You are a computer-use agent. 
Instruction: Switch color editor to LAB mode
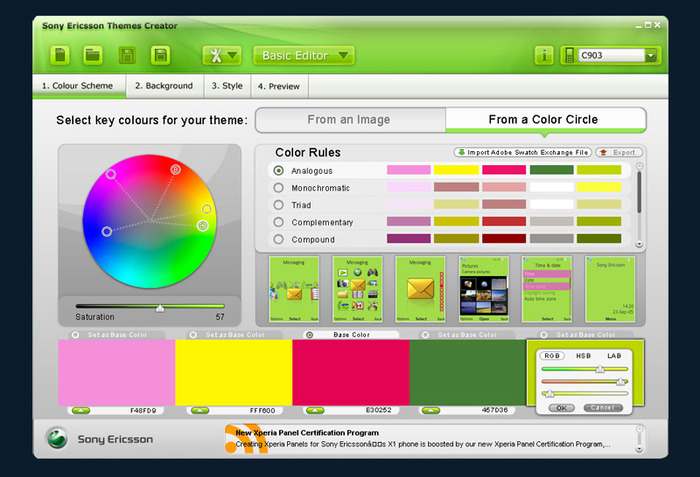coord(614,356)
